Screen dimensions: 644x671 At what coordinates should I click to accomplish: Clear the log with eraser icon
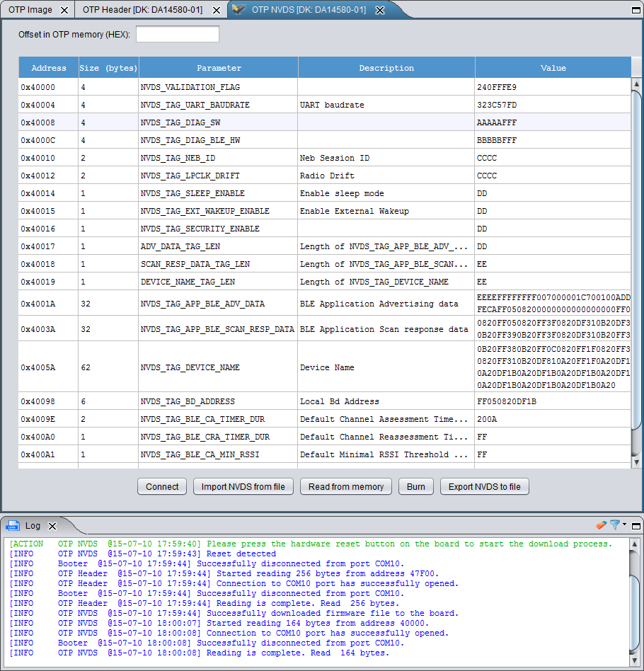tap(602, 525)
